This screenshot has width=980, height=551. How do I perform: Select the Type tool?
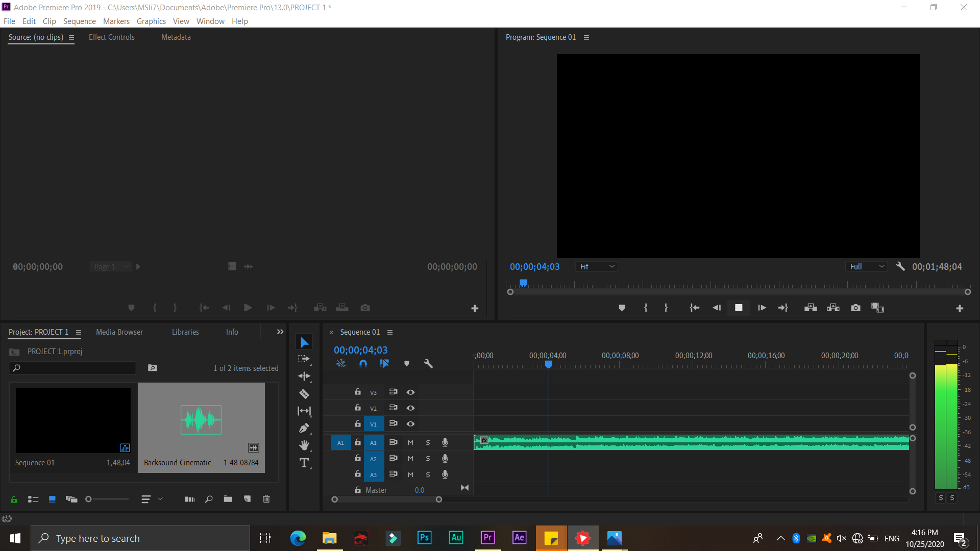pyautogui.click(x=304, y=463)
